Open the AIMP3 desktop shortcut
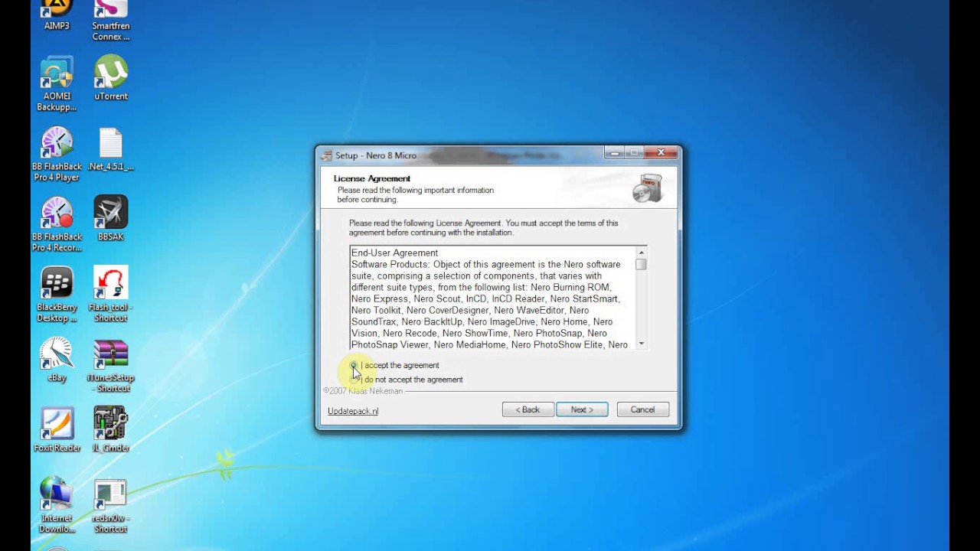This screenshot has height=551, width=980. [57, 14]
